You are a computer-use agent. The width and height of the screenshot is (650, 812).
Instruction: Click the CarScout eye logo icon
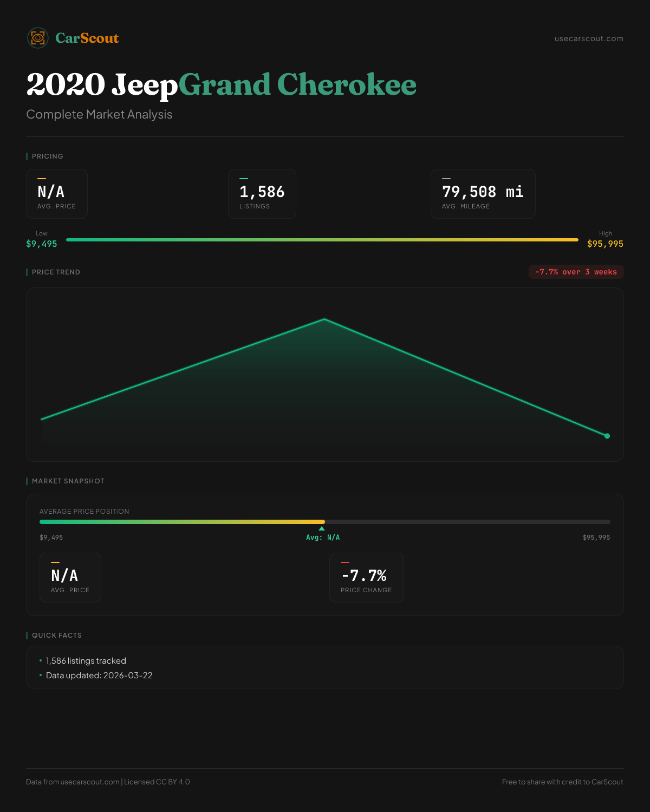pyautogui.click(x=38, y=38)
